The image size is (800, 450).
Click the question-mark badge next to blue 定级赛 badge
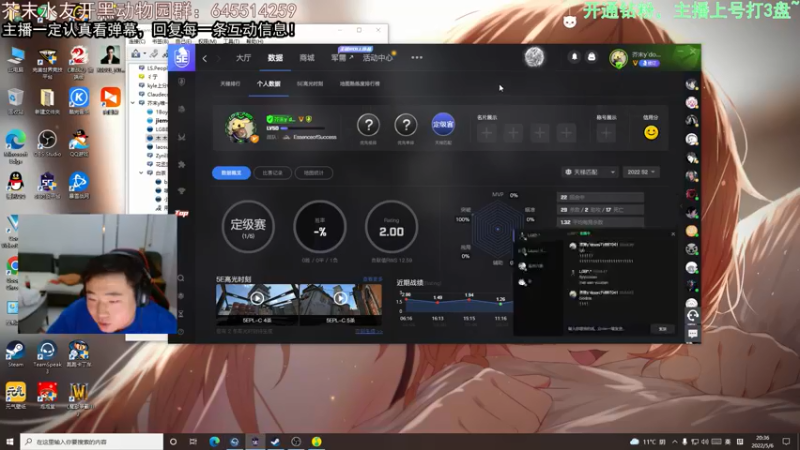[x=406, y=124]
